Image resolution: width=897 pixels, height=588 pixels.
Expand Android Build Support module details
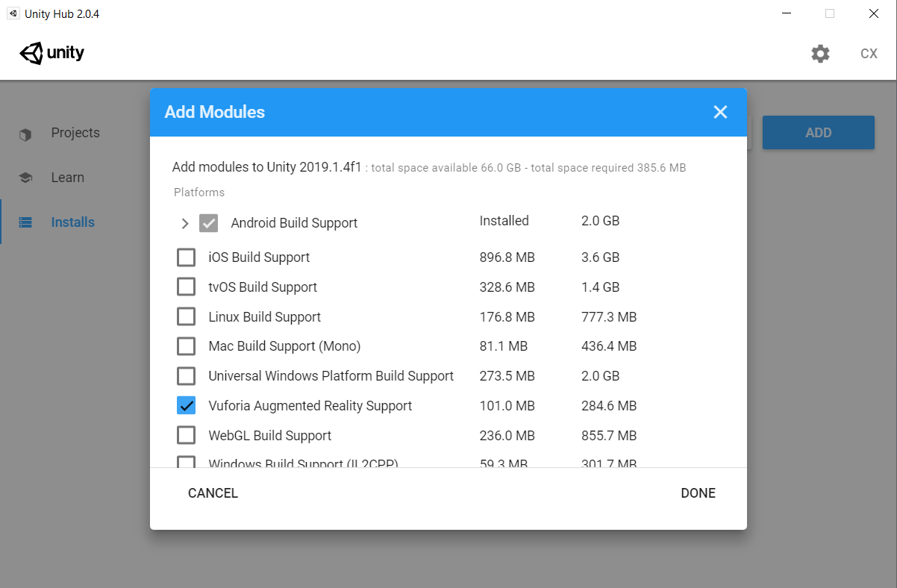pos(184,222)
